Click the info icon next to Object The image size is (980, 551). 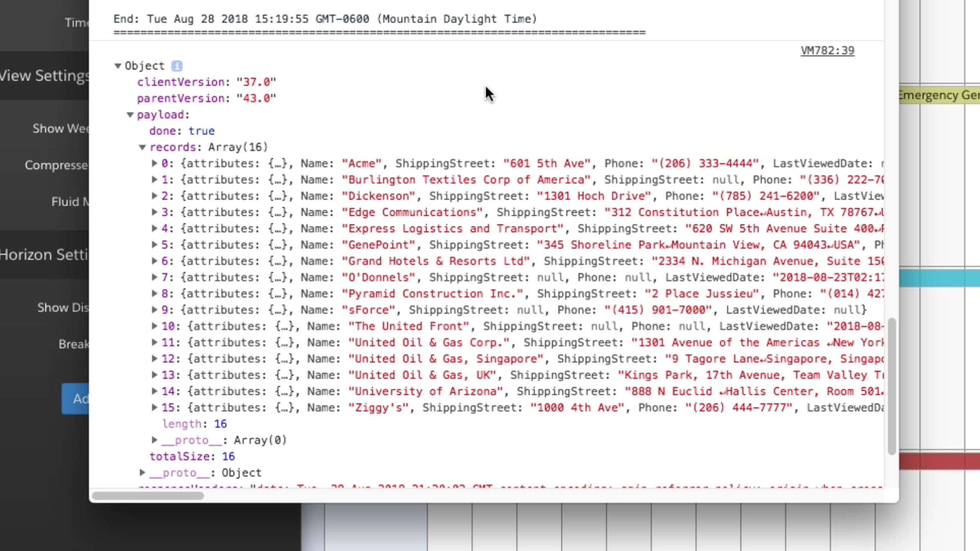(x=177, y=66)
